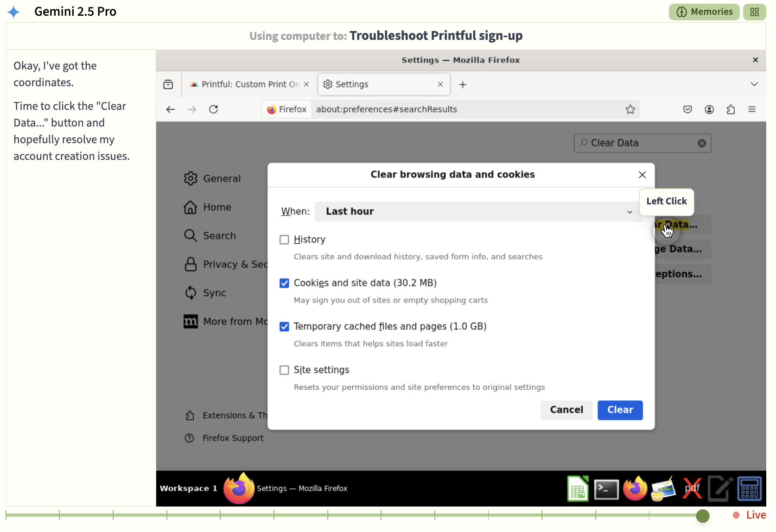Click the Gemini sparkle logo icon
The width and height of the screenshot is (776, 532).
[x=14, y=12]
